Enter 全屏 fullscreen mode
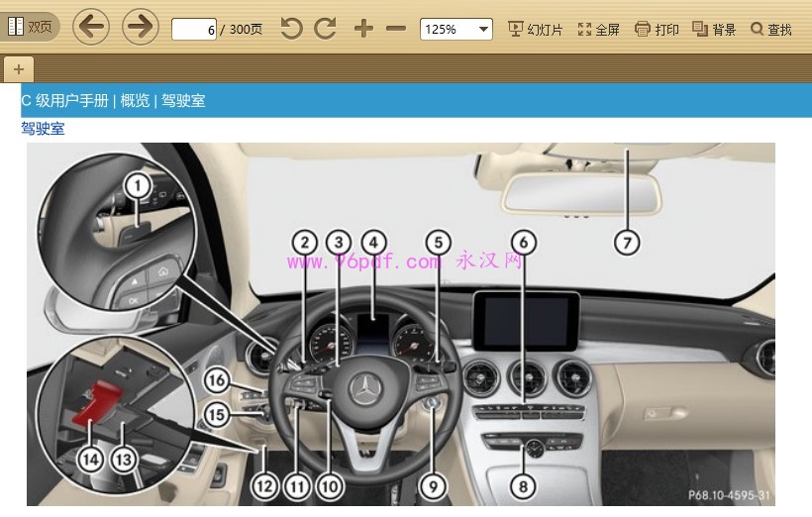Screen dimensions: 812x517 tap(599, 30)
